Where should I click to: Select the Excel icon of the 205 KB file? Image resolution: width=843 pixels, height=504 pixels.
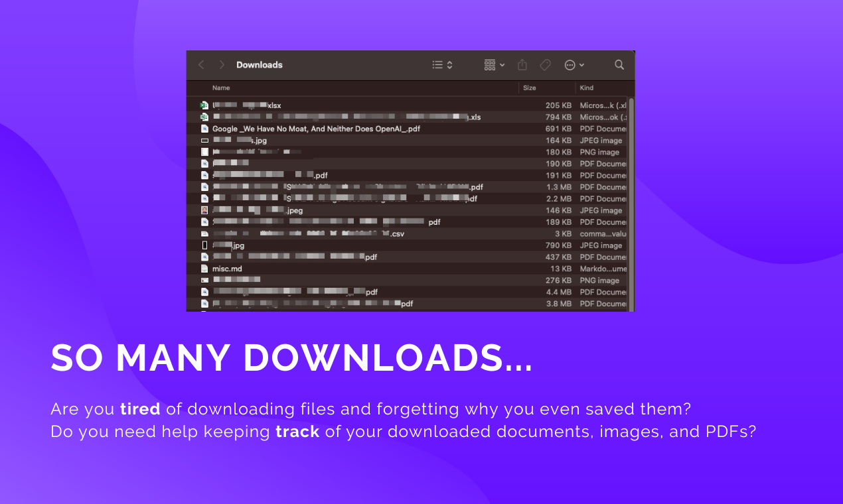tap(204, 105)
